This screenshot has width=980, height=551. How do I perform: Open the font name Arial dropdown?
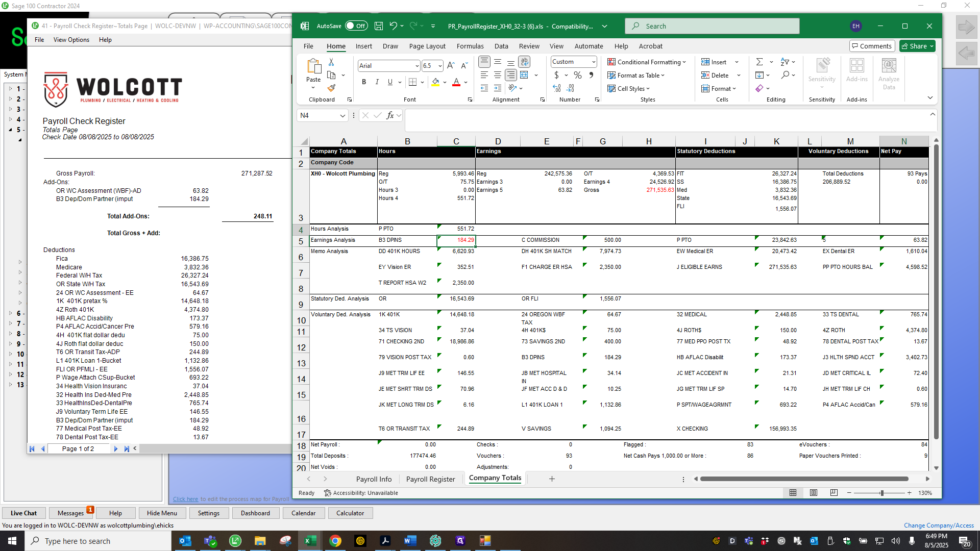[x=417, y=66]
